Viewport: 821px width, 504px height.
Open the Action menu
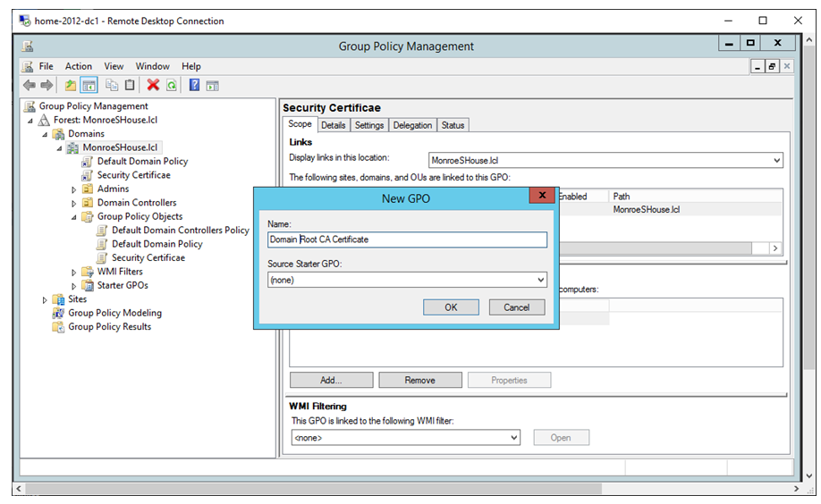click(x=78, y=66)
